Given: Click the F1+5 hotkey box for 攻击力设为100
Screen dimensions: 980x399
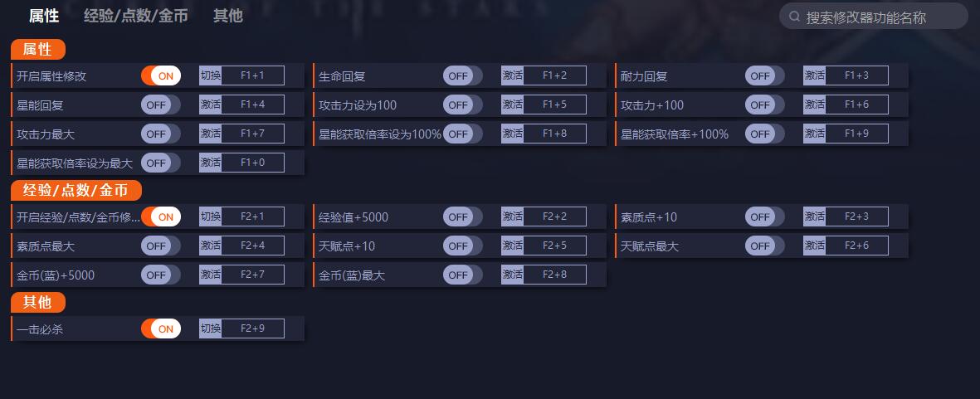Looking at the screenshot, I should [x=554, y=105].
